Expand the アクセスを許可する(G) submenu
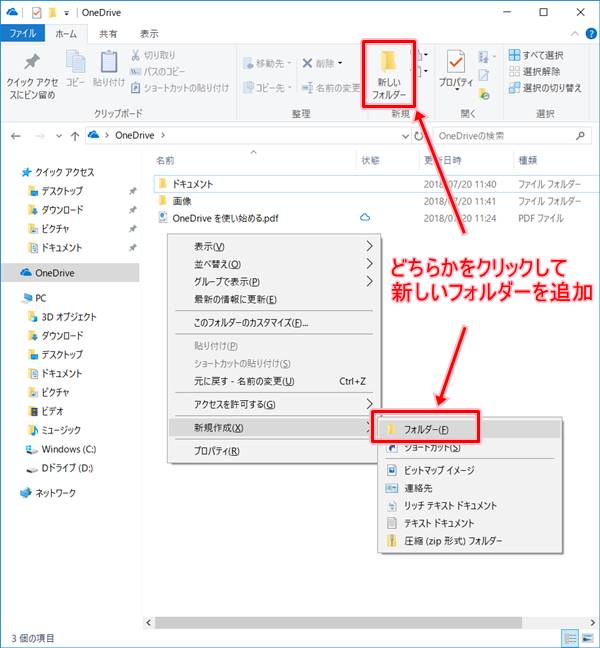This screenshot has height=648, width=600. coord(369,404)
